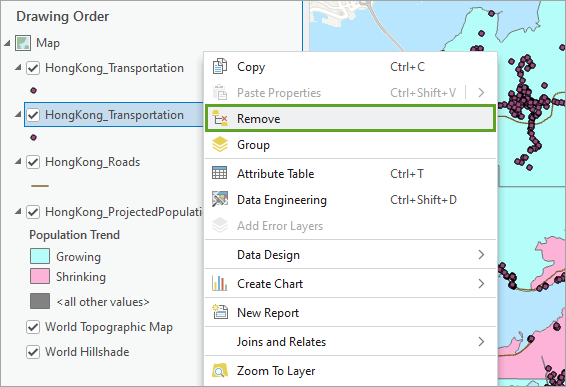Hide the World Topographic Map layer

coord(33,327)
